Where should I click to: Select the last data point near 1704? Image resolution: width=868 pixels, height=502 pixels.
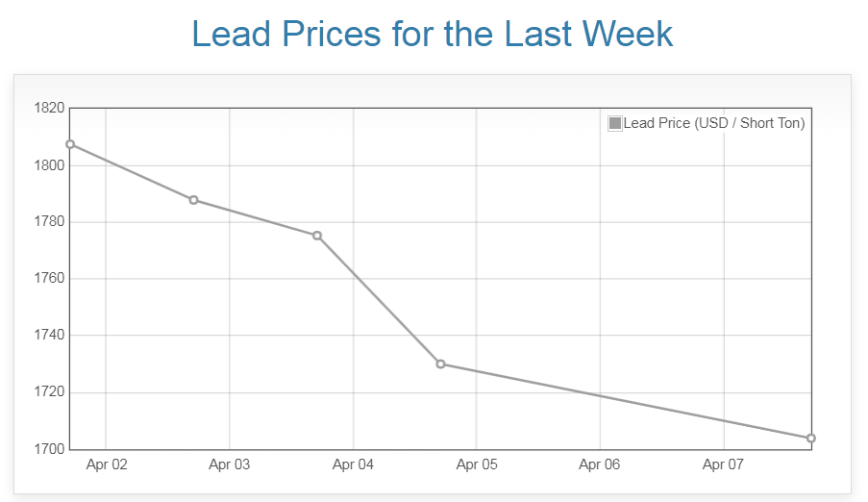click(x=811, y=439)
